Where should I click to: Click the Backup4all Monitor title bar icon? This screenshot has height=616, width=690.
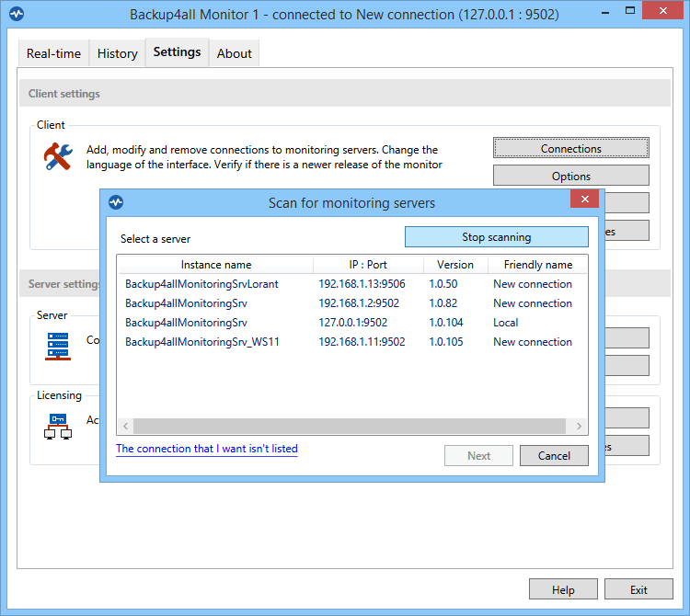tap(17, 14)
